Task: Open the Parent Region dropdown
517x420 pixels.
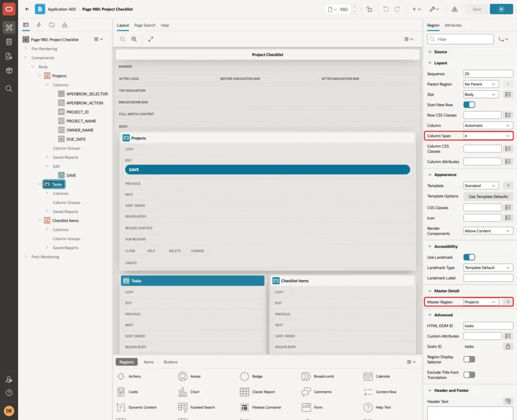Action: click(481, 84)
